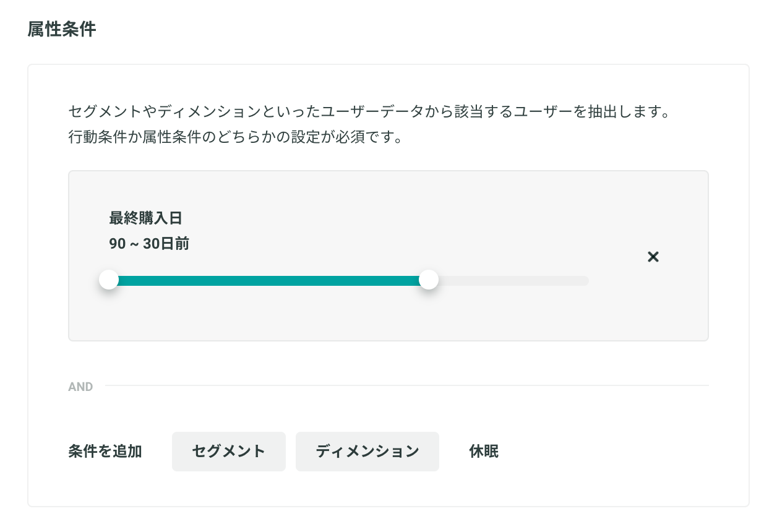The height and width of the screenshot is (532, 777).
Task: Click the description line about セグメントやディメンション
Action: [370, 113]
